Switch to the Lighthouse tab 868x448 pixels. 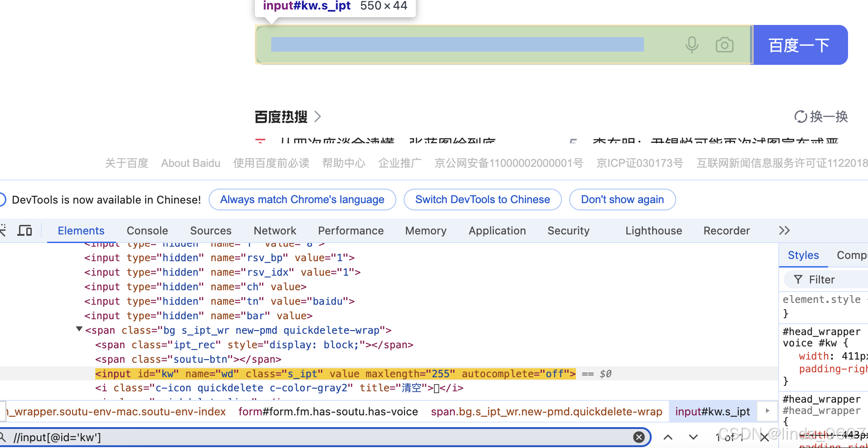tap(653, 231)
